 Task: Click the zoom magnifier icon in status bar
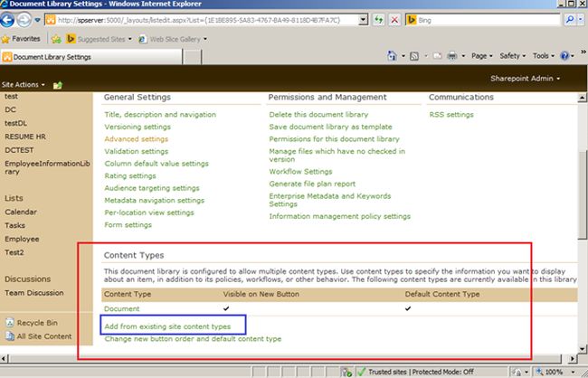tap(539, 372)
